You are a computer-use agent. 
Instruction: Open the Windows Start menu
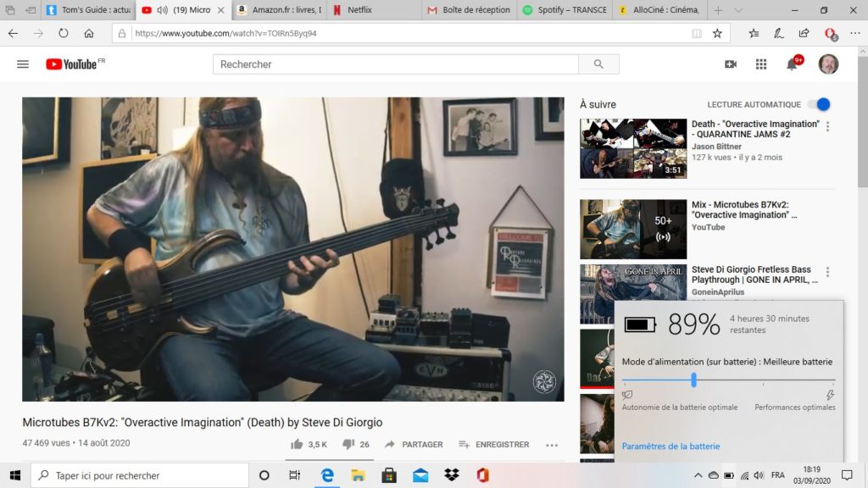(x=15, y=475)
